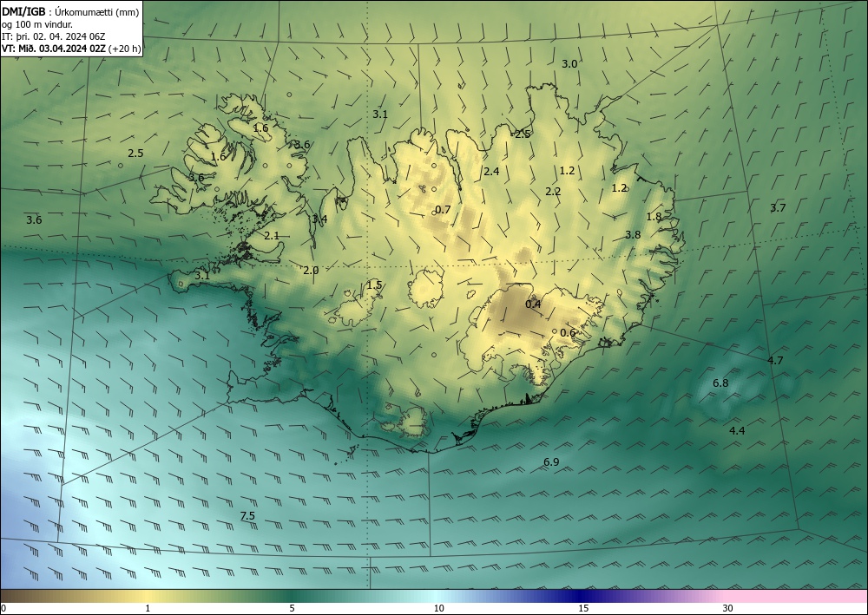The width and height of the screenshot is (868, 615).
Task: Click the '3.4' precipitation value
Action: (319, 219)
